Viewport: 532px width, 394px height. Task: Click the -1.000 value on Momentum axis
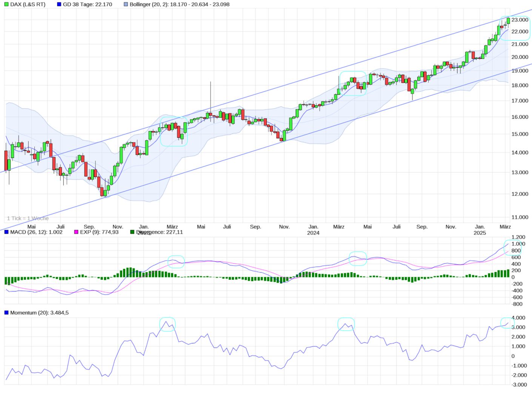tap(519, 366)
